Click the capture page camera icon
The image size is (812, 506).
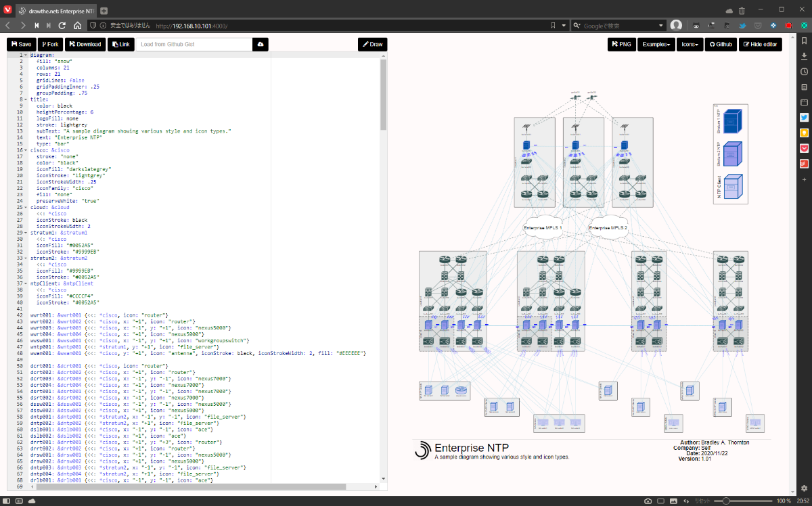pyautogui.click(x=648, y=501)
